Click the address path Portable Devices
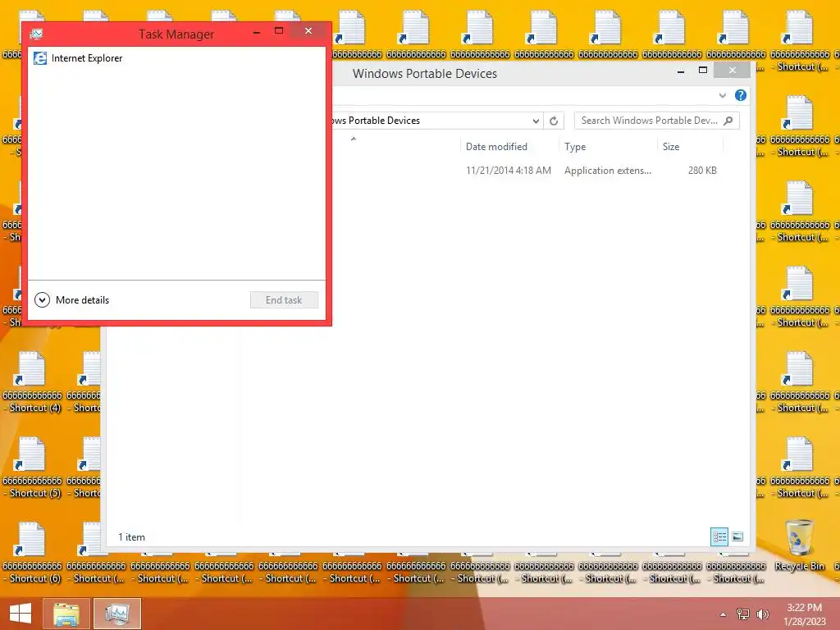This screenshot has height=630, width=840. click(384, 121)
